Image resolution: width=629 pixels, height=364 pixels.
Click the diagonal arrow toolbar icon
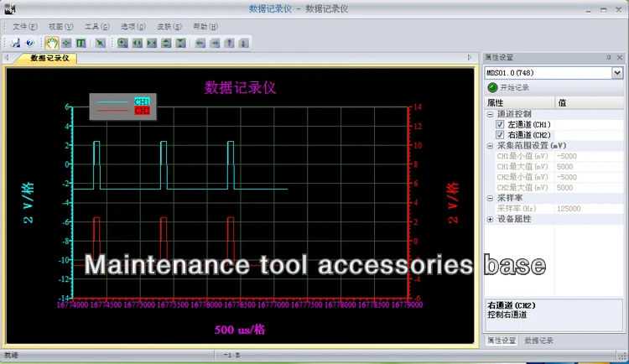click(x=101, y=43)
